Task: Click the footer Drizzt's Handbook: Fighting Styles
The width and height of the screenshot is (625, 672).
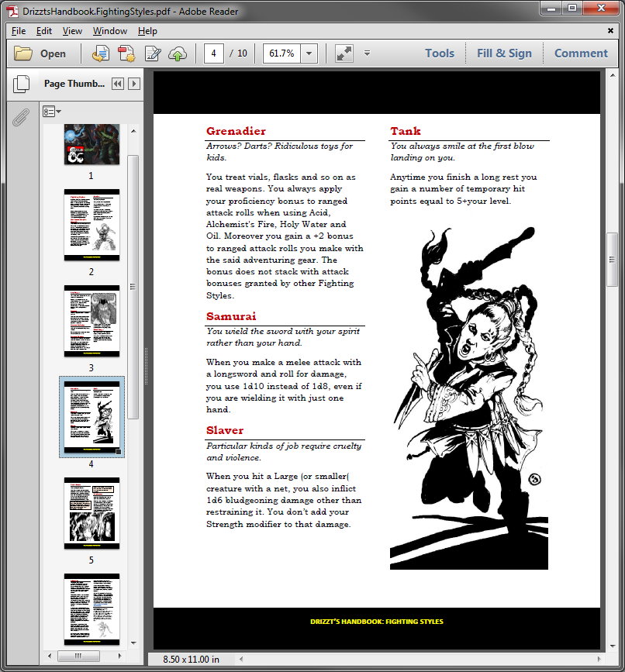Action: point(377,622)
